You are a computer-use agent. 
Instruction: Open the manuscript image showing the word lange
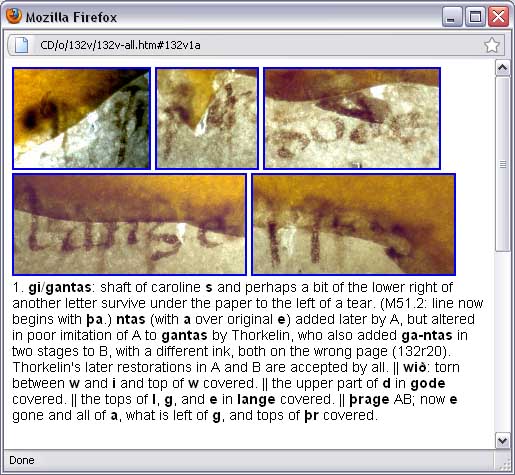click(x=129, y=224)
